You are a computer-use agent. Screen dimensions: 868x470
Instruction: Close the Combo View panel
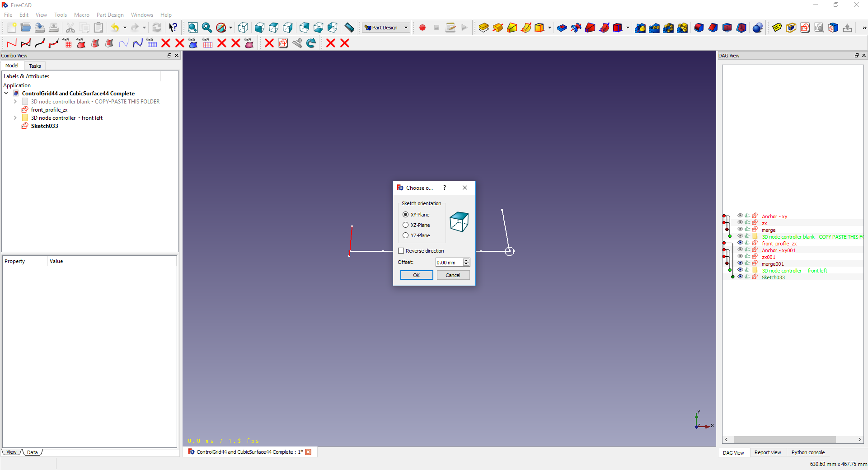point(177,56)
